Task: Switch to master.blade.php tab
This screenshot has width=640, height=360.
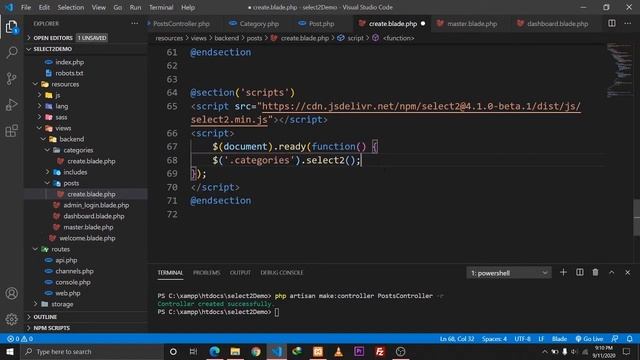Action: coord(472,24)
